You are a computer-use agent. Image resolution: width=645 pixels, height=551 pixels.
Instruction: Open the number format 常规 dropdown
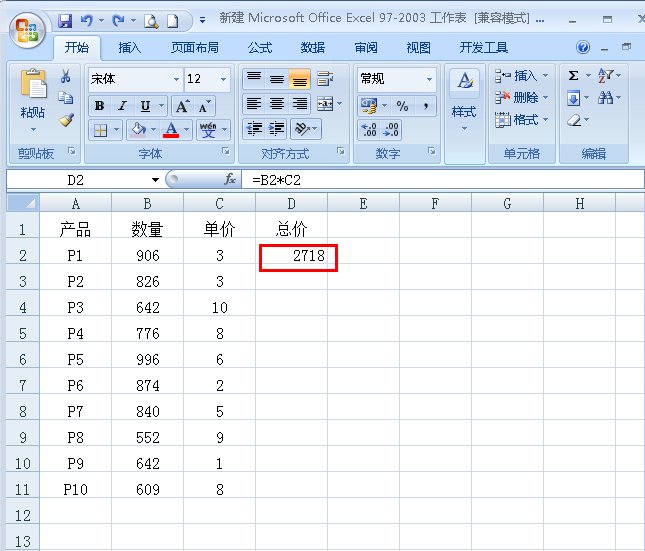tap(430, 79)
